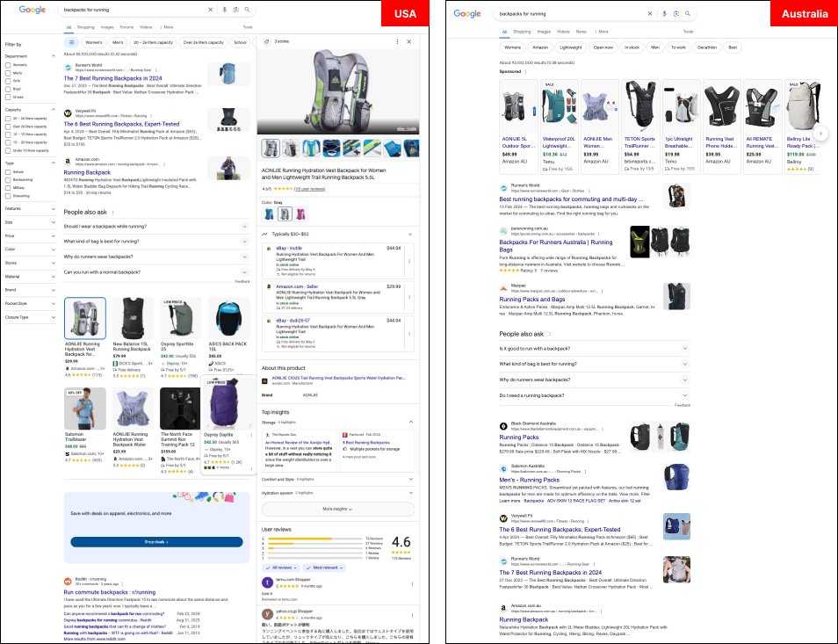Select the pink color swatch of AONIJIE vest

pyautogui.click(x=301, y=214)
